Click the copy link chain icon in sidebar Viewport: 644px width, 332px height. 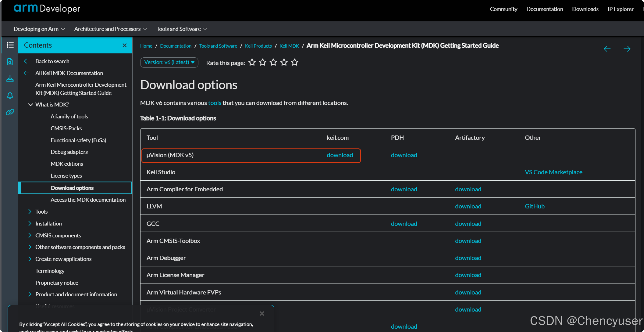(10, 112)
